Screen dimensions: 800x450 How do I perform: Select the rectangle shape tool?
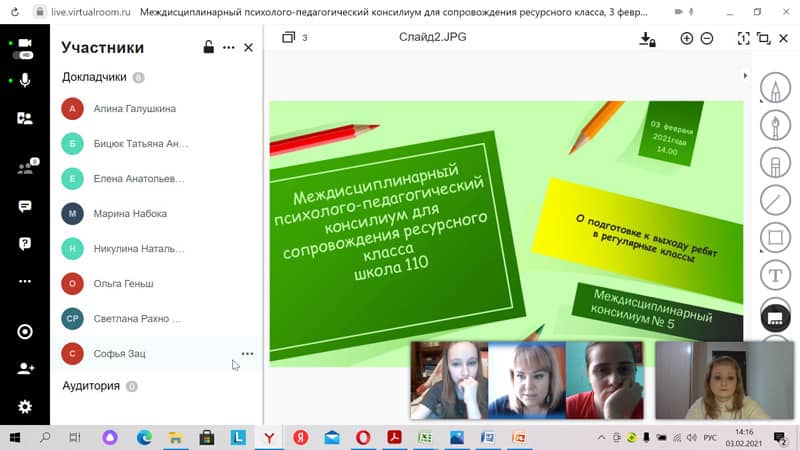tap(776, 238)
